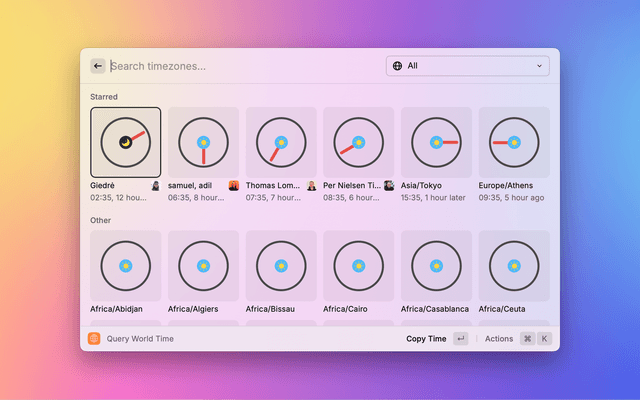Select the Europe/Athens clock

514,142
